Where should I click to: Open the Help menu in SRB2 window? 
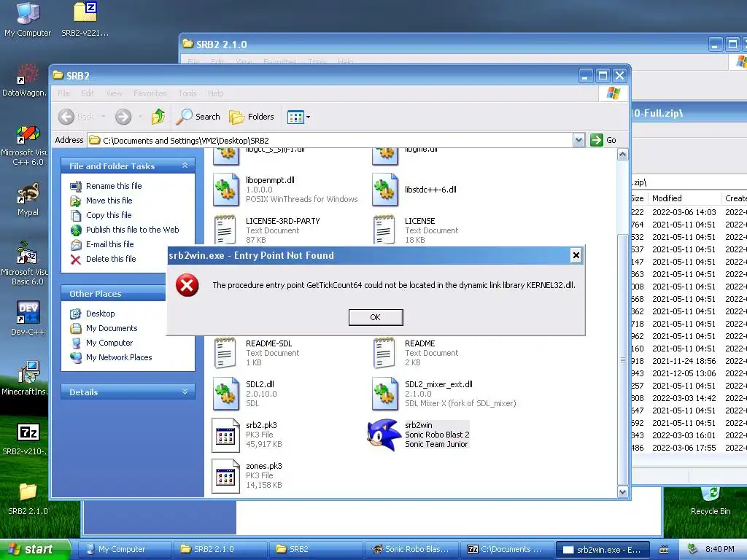pos(215,93)
